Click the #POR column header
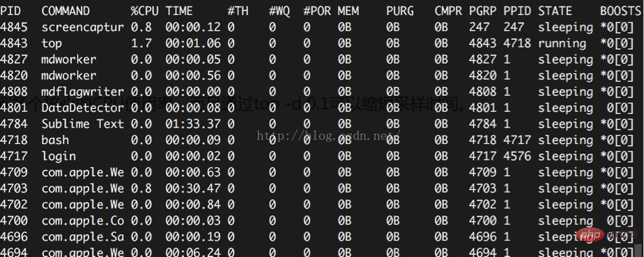The image size is (644, 257). point(317,11)
